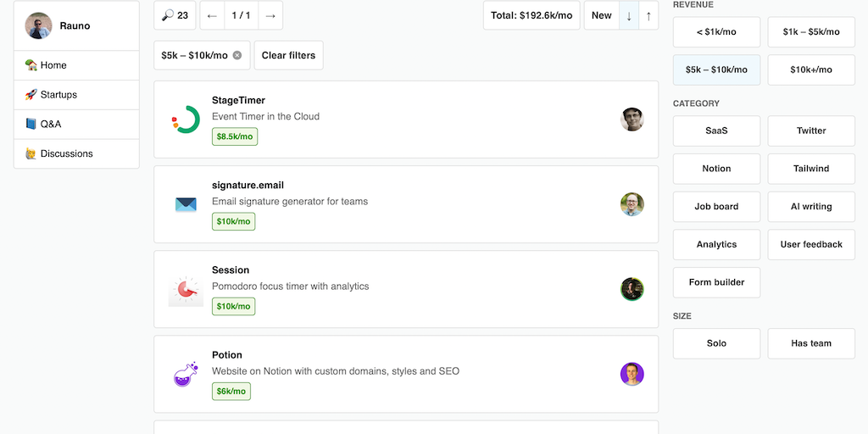Toggle the $5k – $10k/mo revenue filter

716,70
